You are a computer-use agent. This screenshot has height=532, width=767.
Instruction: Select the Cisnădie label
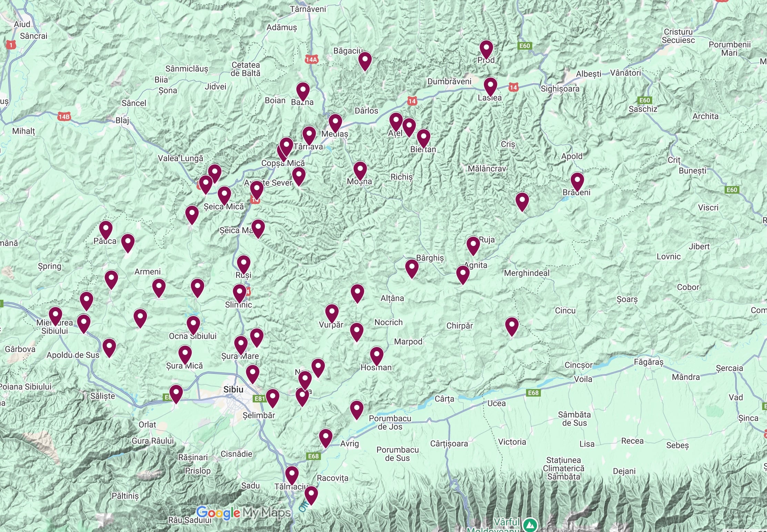click(x=236, y=454)
